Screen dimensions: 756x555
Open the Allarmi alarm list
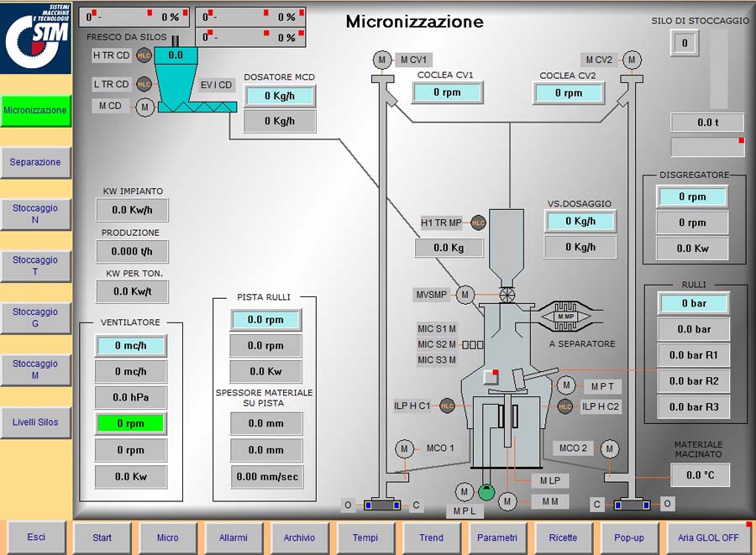pyautogui.click(x=234, y=537)
